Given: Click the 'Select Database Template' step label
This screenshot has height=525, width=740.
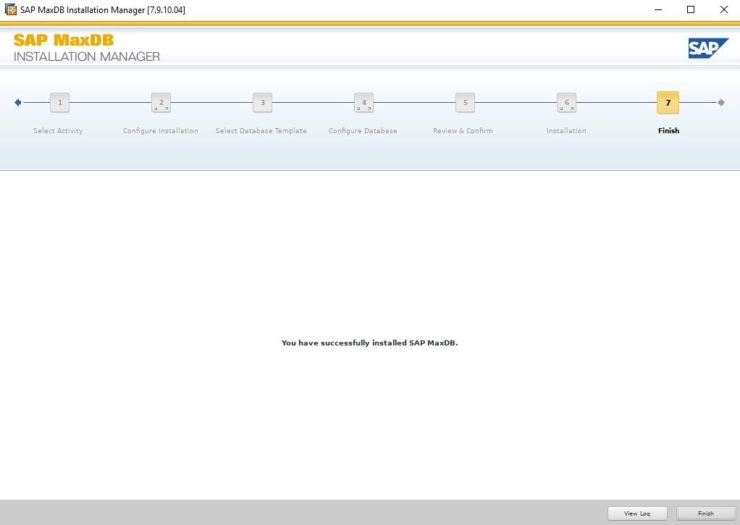Looking at the screenshot, I should point(261,131).
